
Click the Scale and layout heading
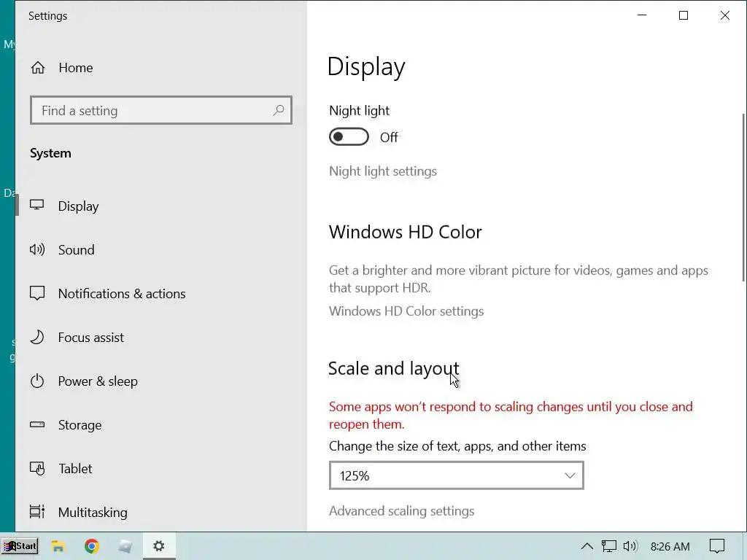click(x=393, y=368)
